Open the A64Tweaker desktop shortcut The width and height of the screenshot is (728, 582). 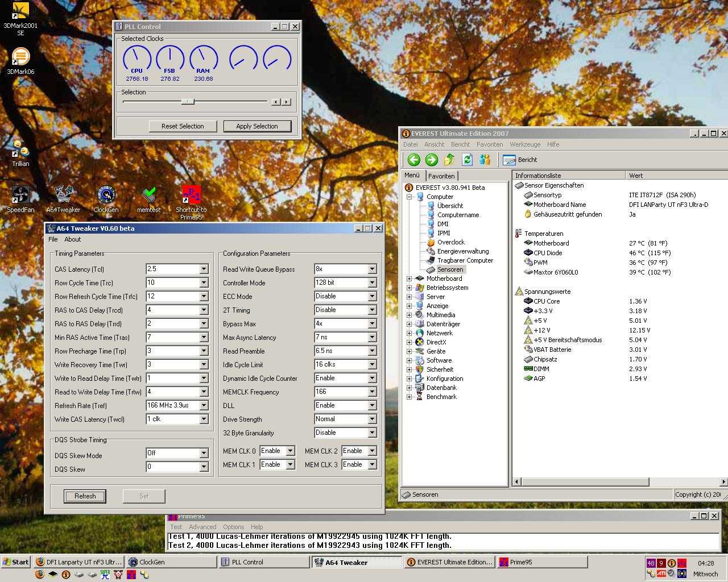pyautogui.click(x=63, y=199)
